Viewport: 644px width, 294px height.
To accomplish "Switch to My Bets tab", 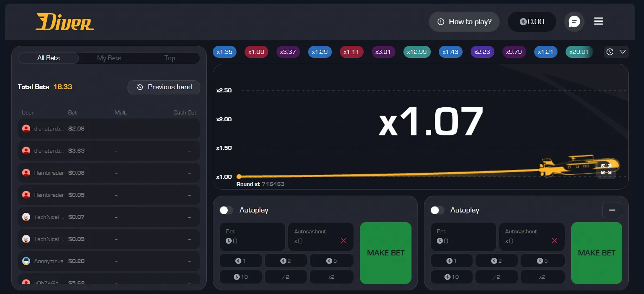I will (x=109, y=58).
